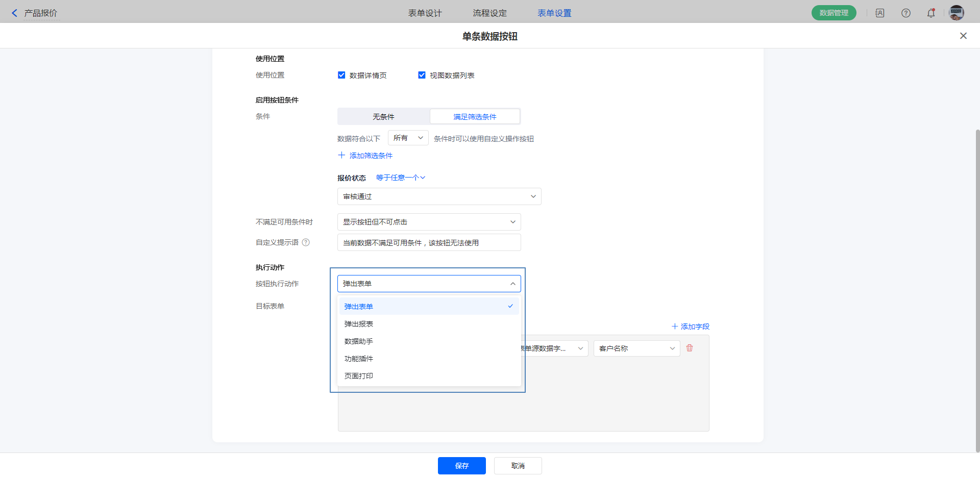Click the back arrow next to 产品报价
The height and width of the screenshot is (478, 980).
[x=14, y=13]
